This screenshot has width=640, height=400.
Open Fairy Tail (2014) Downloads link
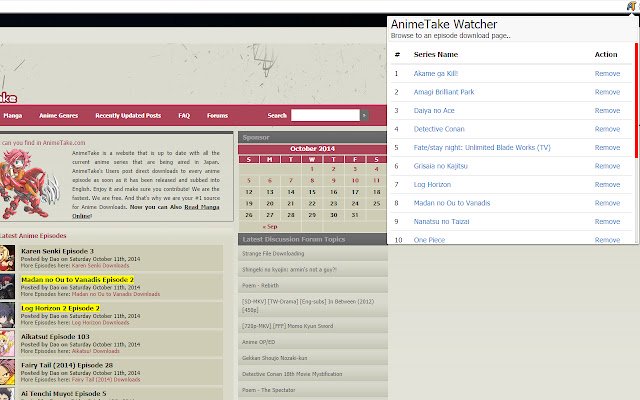tap(106, 380)
